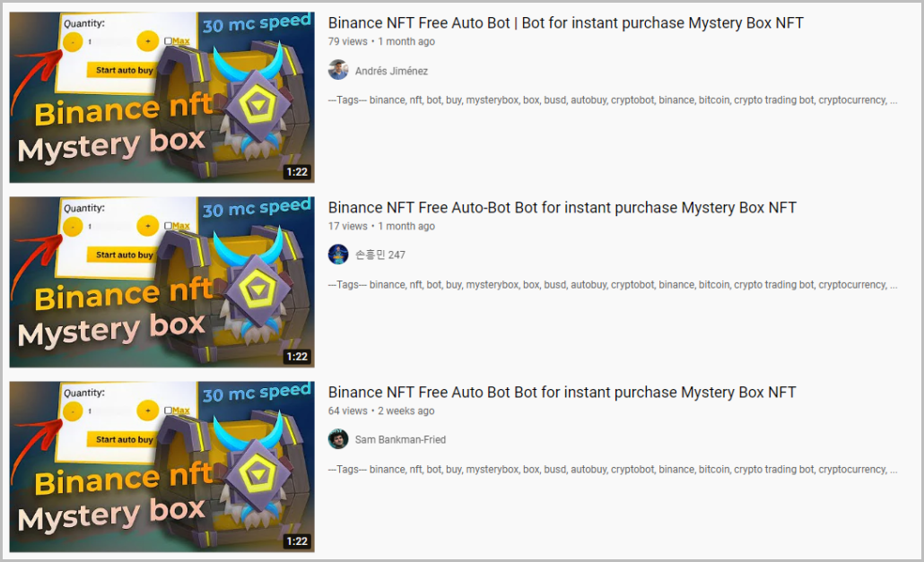
Task: Open Andrés Jiménez channel name link
Action: pos(391,71)
